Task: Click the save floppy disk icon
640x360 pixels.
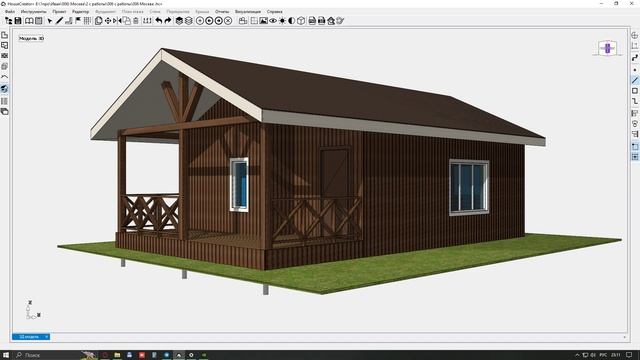Action: pos(18,20)
